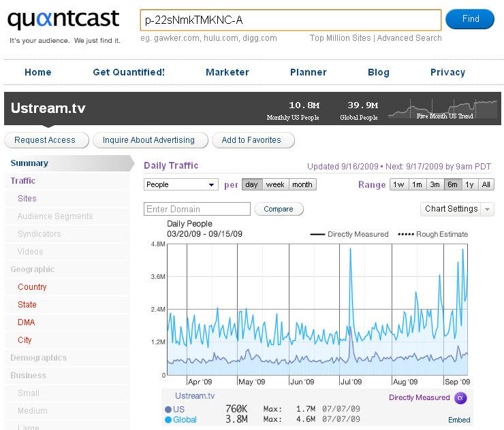
Task: Open the Planner navigation item
Action: tap(309, 72)
